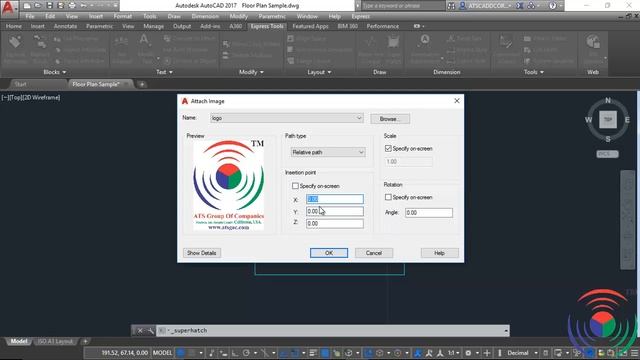Toggle Insertion point Specify on-screen checkbox
This screenshot has width=640, height=360.
(295, 186)
